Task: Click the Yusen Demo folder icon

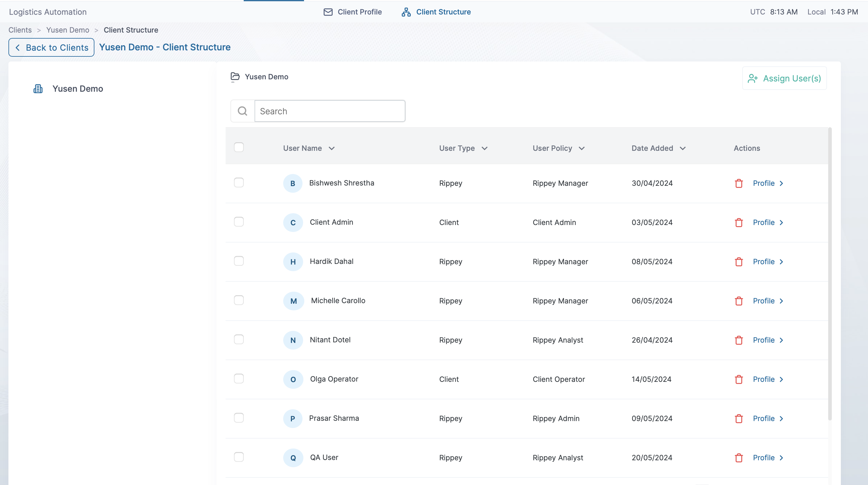Action: coord(235,77)
